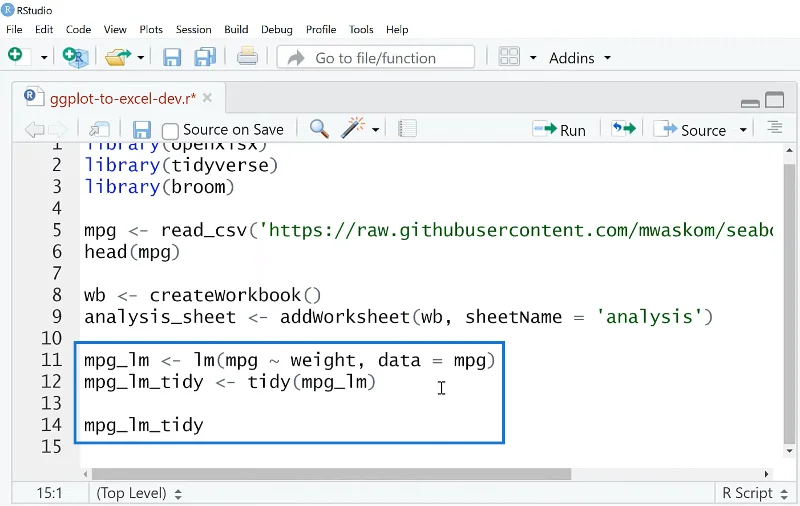Screen dimensions: 800x506
Task: Open the Session menu
Action: tap(193, 30)
